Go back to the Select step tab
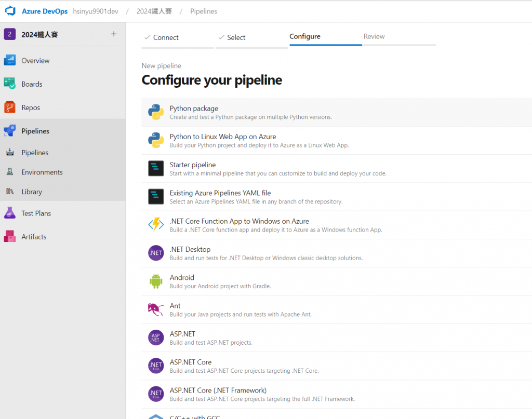Viewport: 532px width, 419px height. 251,37
